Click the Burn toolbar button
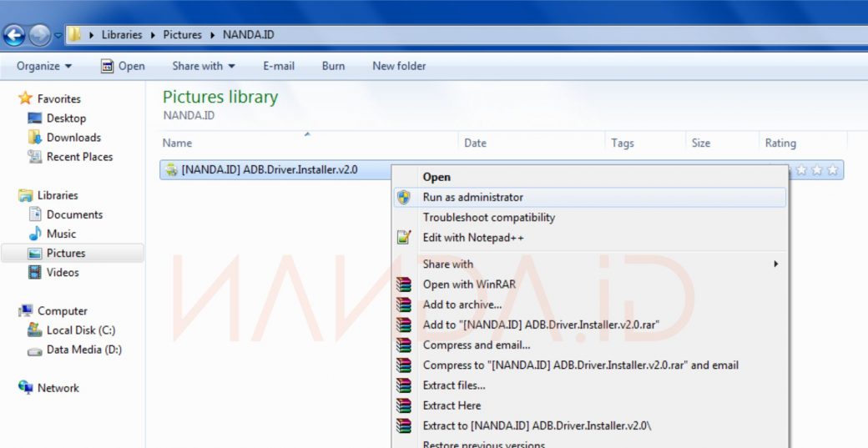 coord(333,66)
